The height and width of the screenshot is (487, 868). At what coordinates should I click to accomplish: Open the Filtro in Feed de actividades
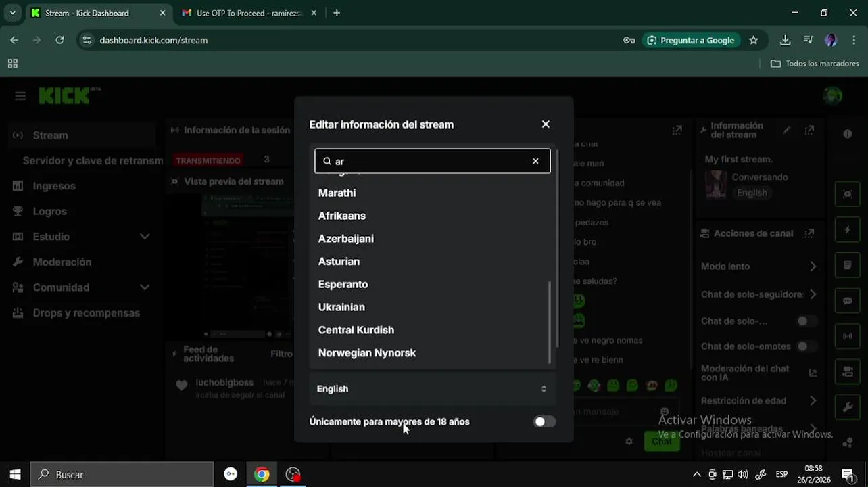click(282, 354)
